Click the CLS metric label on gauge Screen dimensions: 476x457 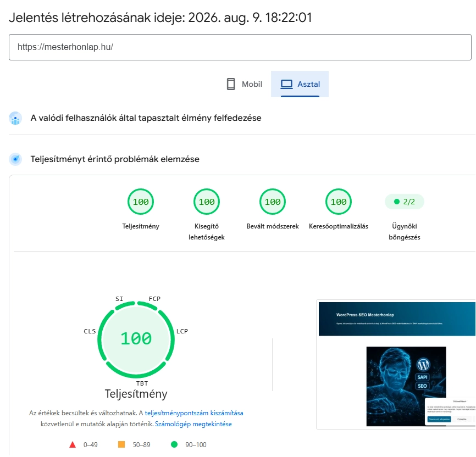click(90, 331)
